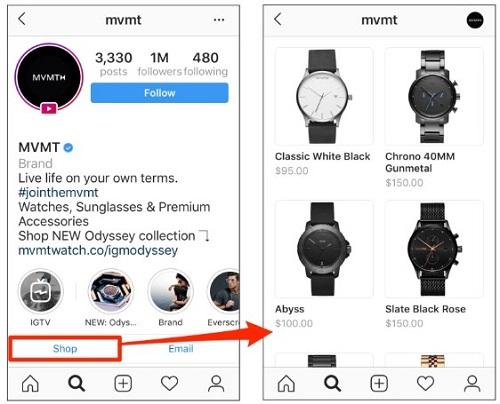Open the MVMT avatar in the shop header

[x=475, y=20]
